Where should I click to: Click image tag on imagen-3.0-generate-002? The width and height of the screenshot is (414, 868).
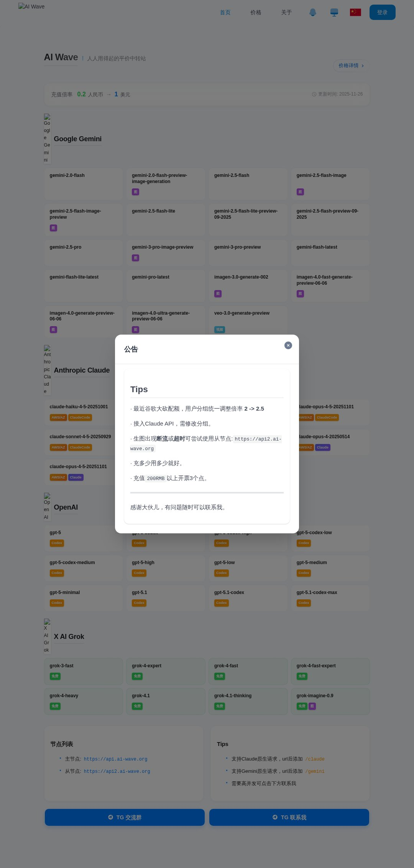pos(218,294)
